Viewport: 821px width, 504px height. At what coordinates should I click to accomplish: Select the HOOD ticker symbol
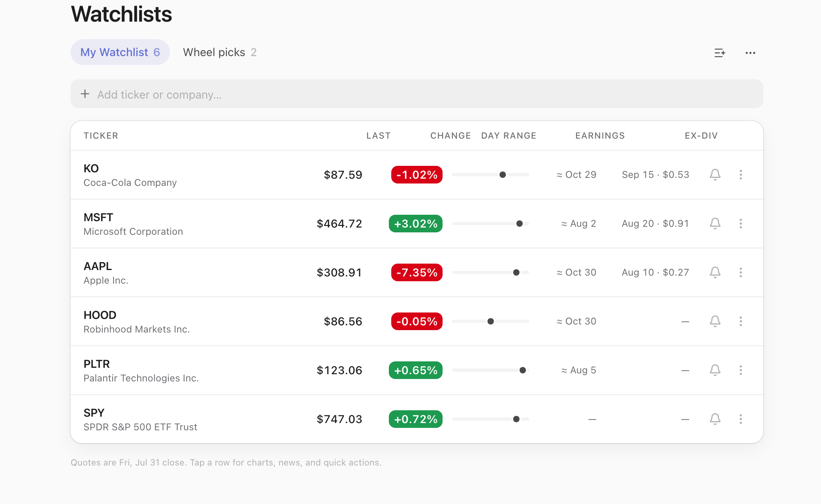pos(100,315)
